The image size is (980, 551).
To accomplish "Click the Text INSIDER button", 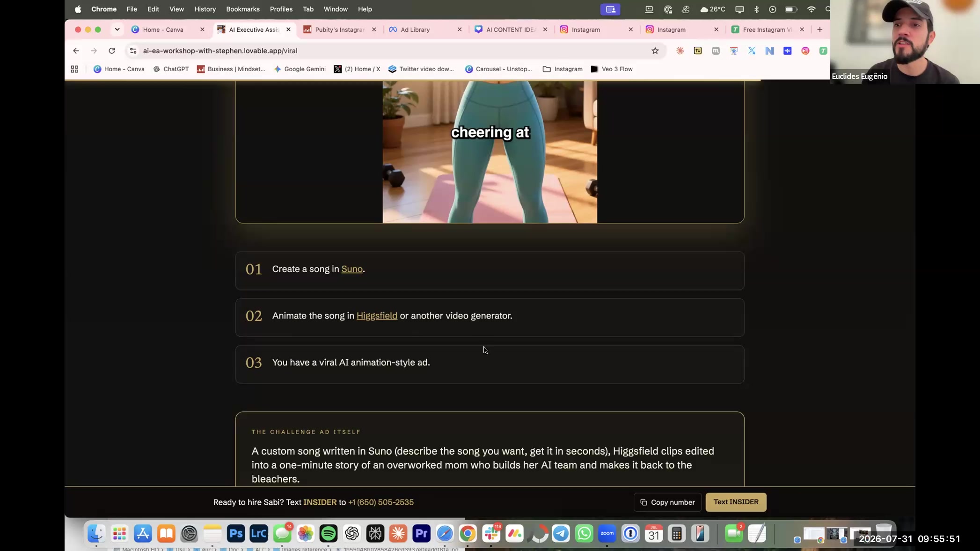I will [x=736, y=502].
